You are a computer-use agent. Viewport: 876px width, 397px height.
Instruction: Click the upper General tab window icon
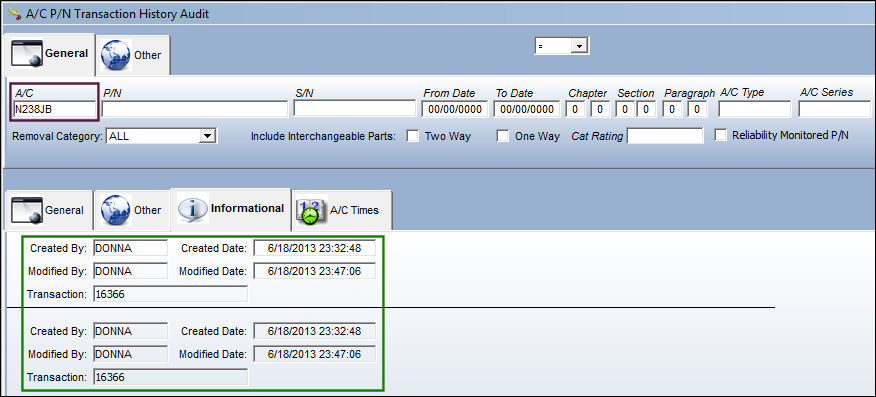pyautogui.click(x=27, y=54)
